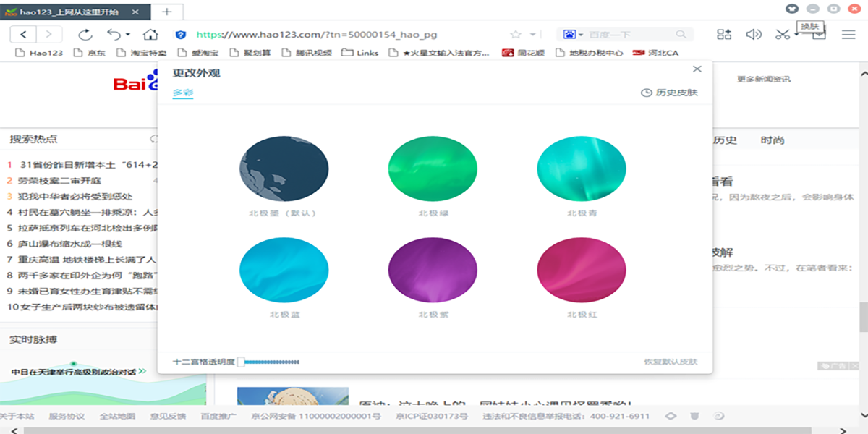Click the blue security shield in the address bar
Image resolution: width=868 pixels, height=434 pixels.
(x=181, y=34)
